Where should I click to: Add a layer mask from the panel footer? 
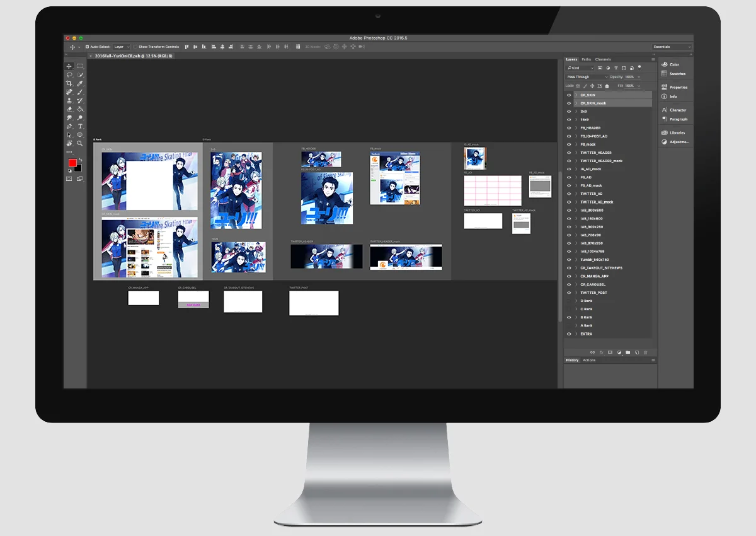point(610,352)
